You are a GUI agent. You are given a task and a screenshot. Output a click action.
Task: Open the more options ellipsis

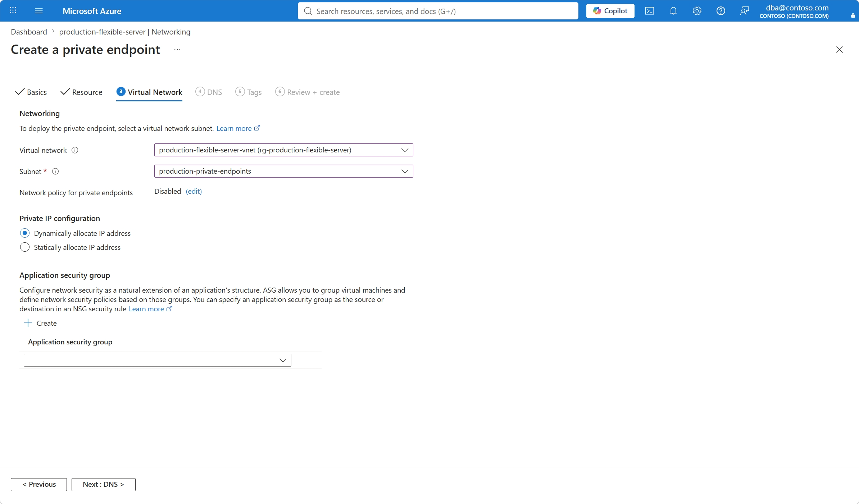[x=177, y=50]
